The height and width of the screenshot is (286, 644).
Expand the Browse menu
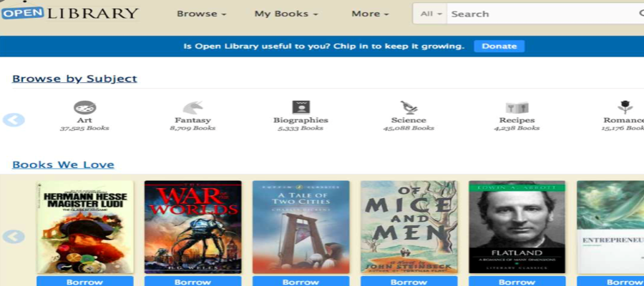[x=201, y=14]
